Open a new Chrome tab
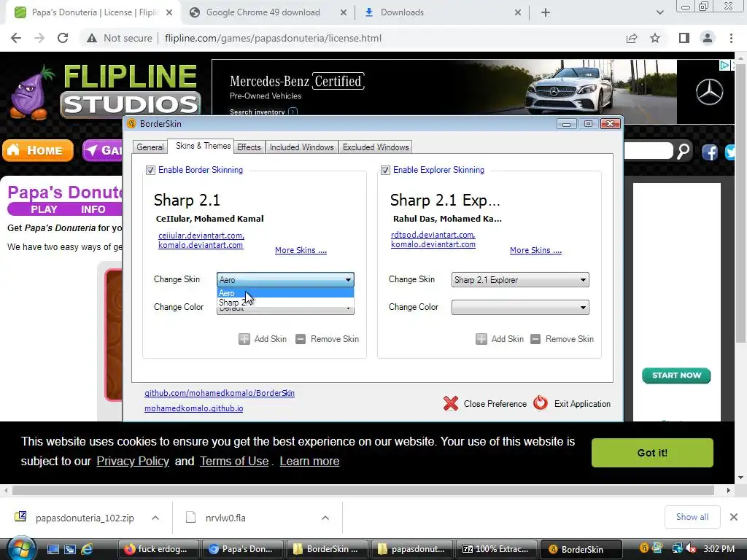Viewport: 747px width, 560px height. (546, 12)
